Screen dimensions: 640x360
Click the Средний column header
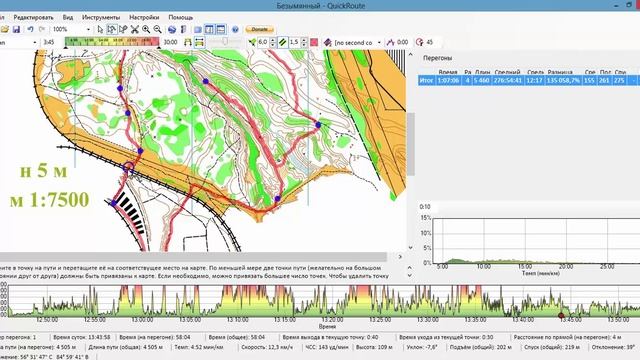click(507, 72)
